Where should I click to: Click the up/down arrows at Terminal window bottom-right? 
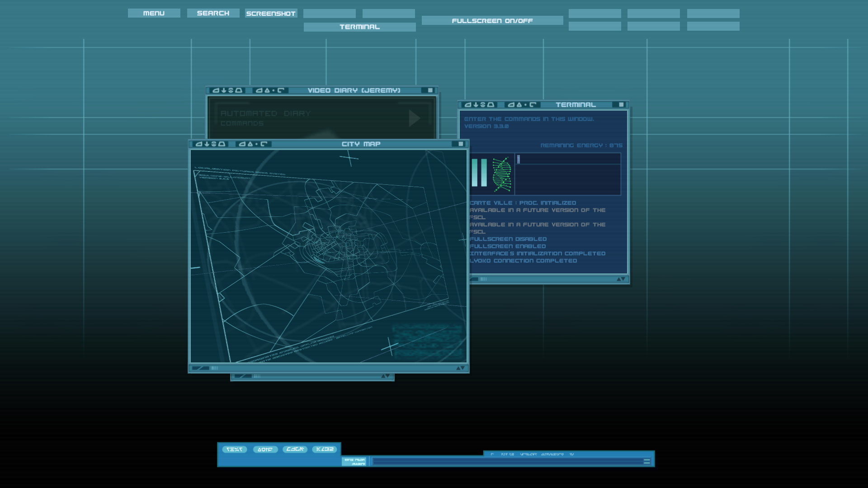coord(621,279)
